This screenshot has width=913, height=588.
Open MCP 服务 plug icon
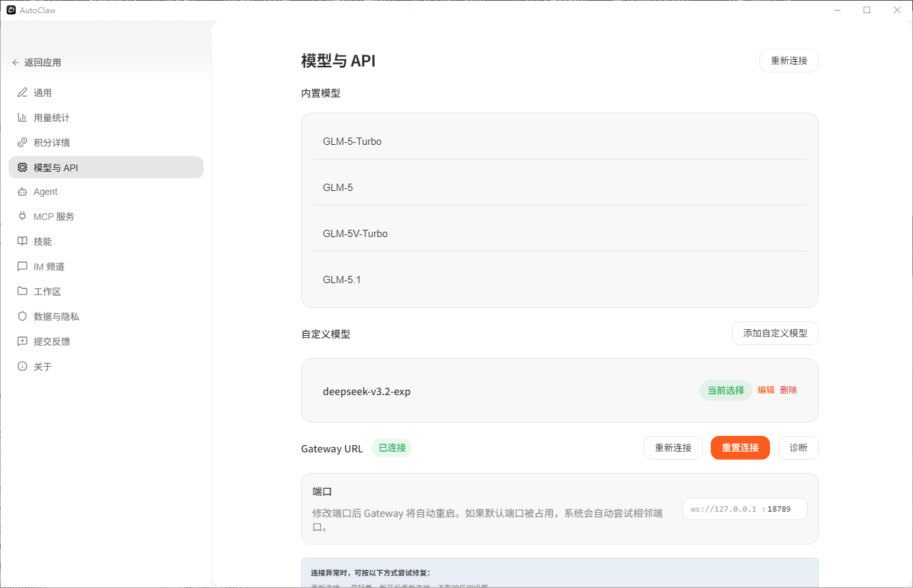pos(22,217)
